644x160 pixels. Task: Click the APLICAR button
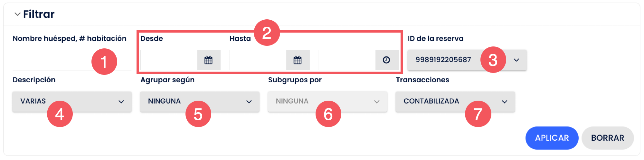[552, 138]
